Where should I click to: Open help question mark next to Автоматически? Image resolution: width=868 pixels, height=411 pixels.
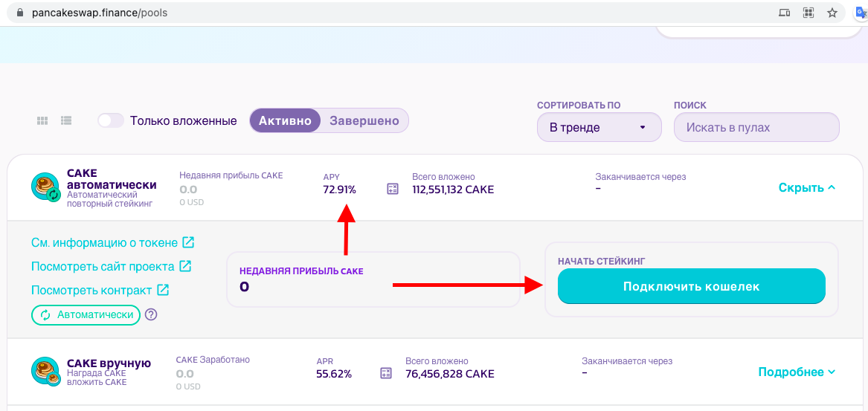(151, 314)
